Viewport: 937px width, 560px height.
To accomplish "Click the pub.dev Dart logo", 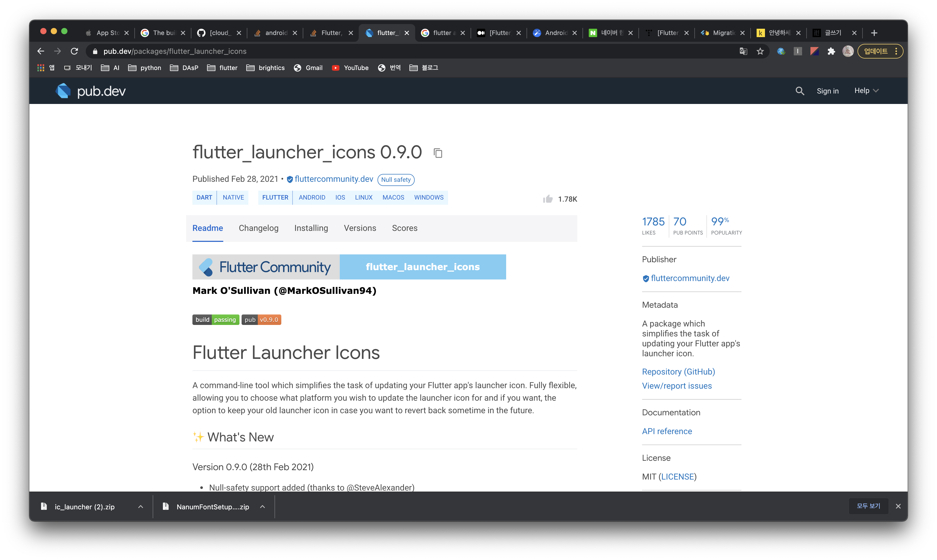I will [63, 91].
